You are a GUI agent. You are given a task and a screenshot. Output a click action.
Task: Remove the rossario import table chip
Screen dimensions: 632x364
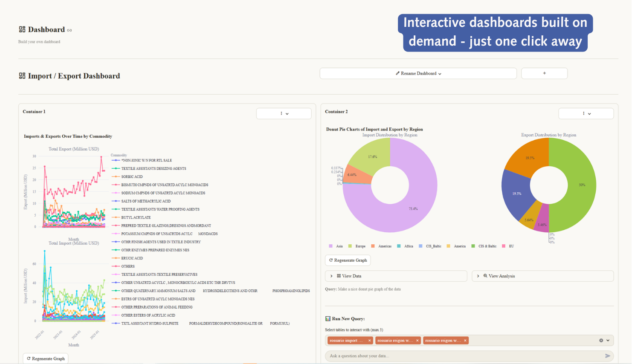[x=369, y=341]
